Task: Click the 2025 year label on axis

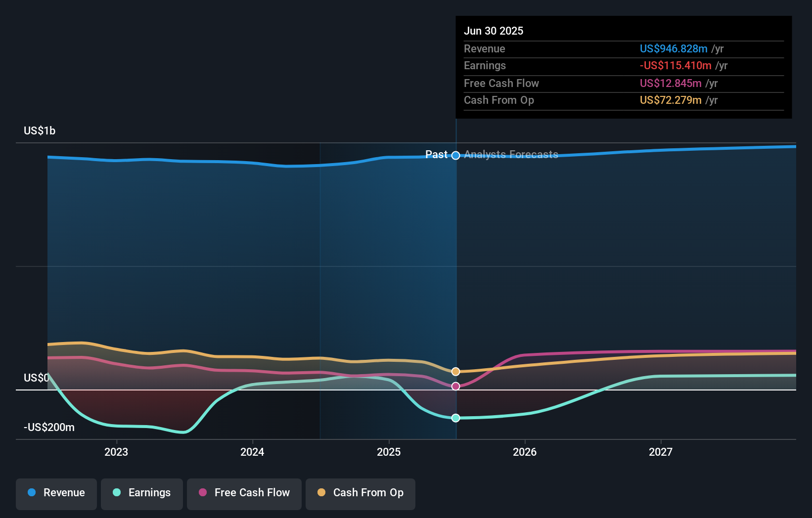Action: coord(389,451)
